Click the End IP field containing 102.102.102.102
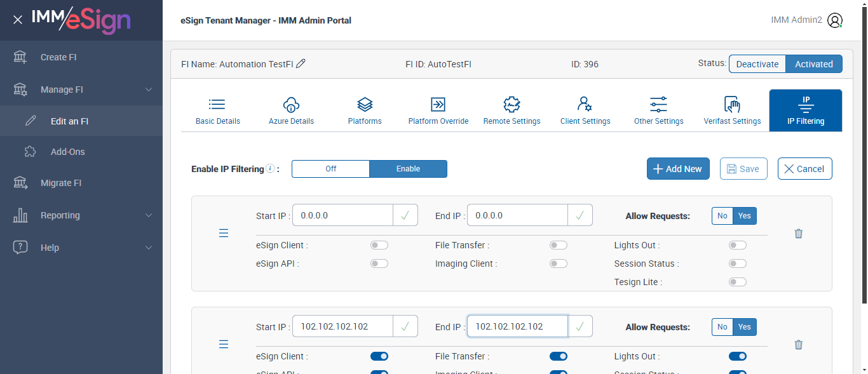Image resolution: width=868 pixels, height=374 pixels. click(517, 326)
